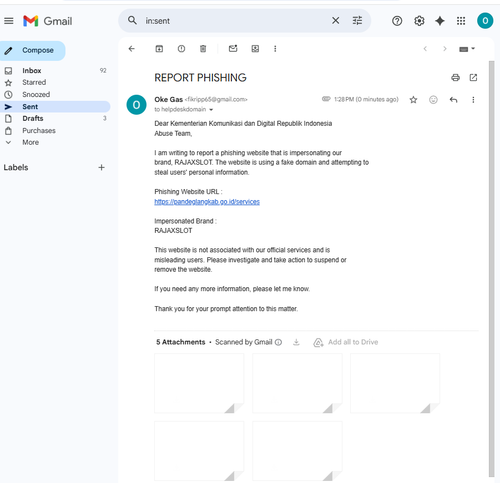Open the Support help icon

click(397, 21)
